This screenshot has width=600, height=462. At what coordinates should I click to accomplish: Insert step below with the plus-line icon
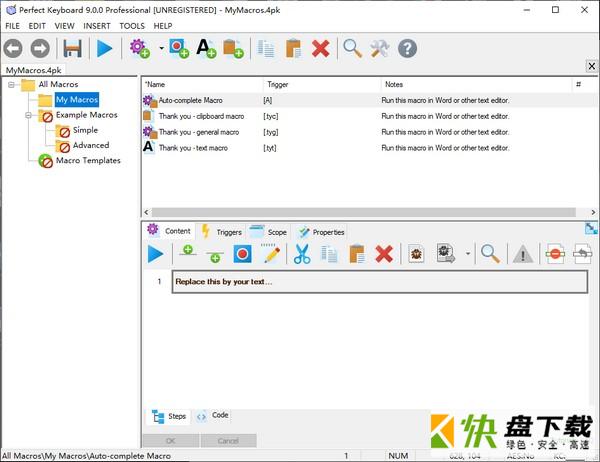point(215,256)
